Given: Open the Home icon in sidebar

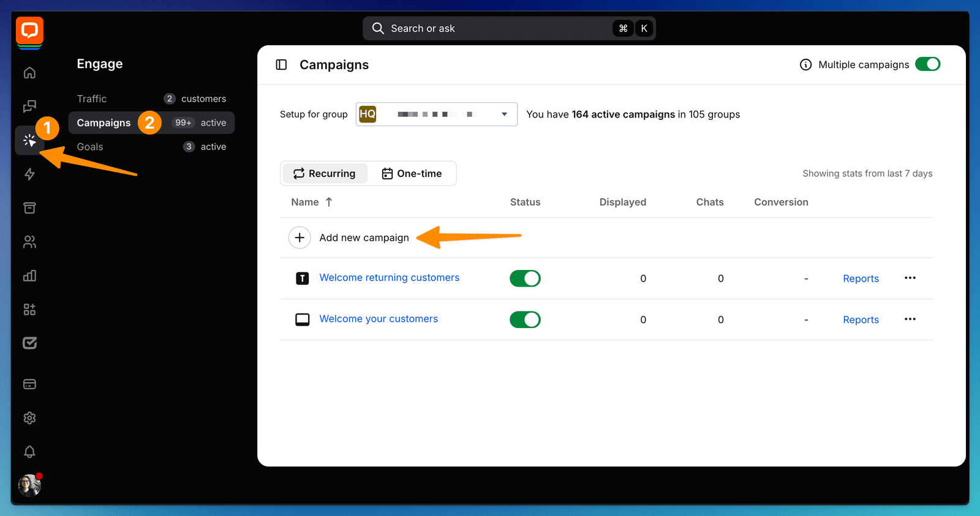Looking at the screenshot, I should coord(29,73).
